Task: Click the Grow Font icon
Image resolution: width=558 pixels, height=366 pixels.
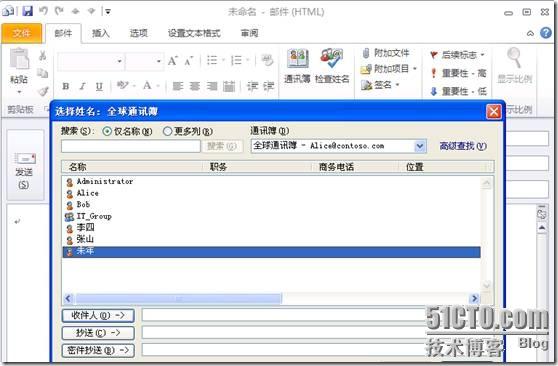Action: coord(173,61)
